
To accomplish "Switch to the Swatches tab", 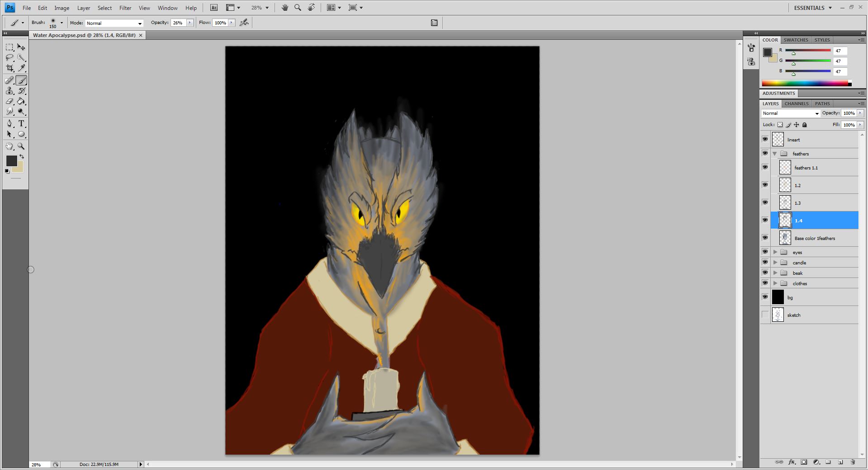I will pos(796,40).
